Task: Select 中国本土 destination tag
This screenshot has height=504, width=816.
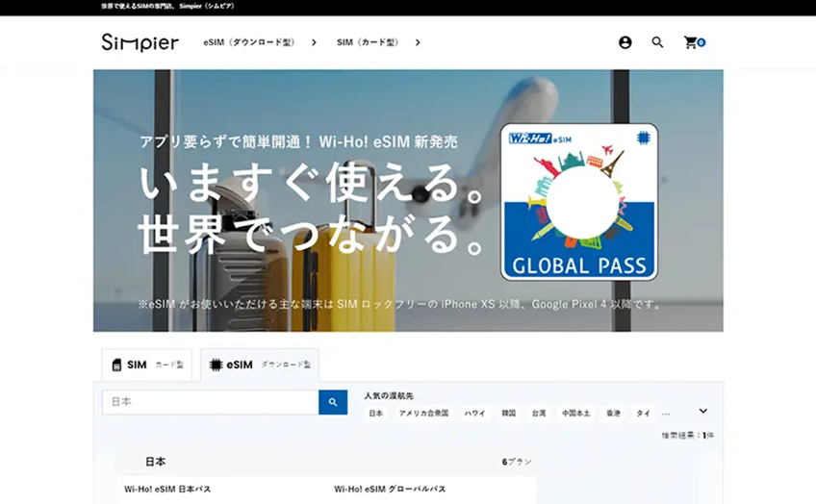Action: [x=575, y=413]
